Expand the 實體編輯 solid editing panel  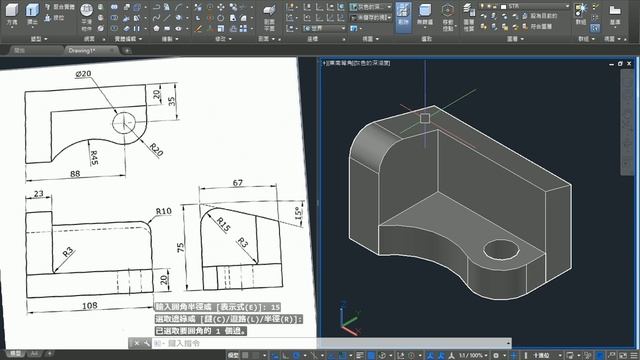(128, 39)
